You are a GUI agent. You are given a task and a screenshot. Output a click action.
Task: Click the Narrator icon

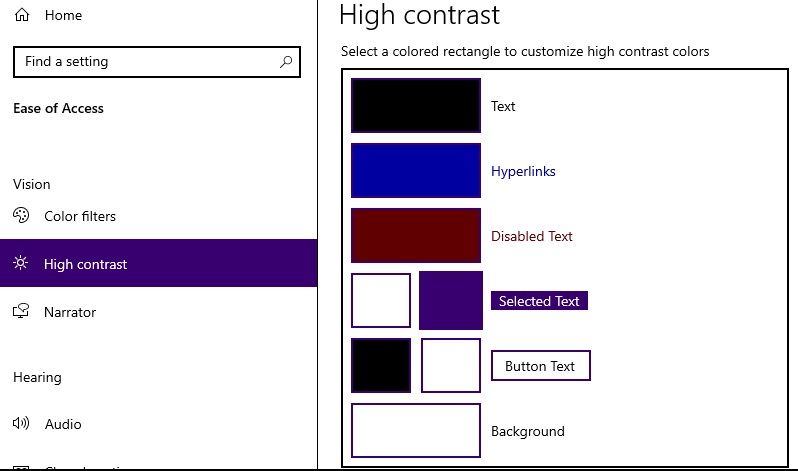(21, 312)
